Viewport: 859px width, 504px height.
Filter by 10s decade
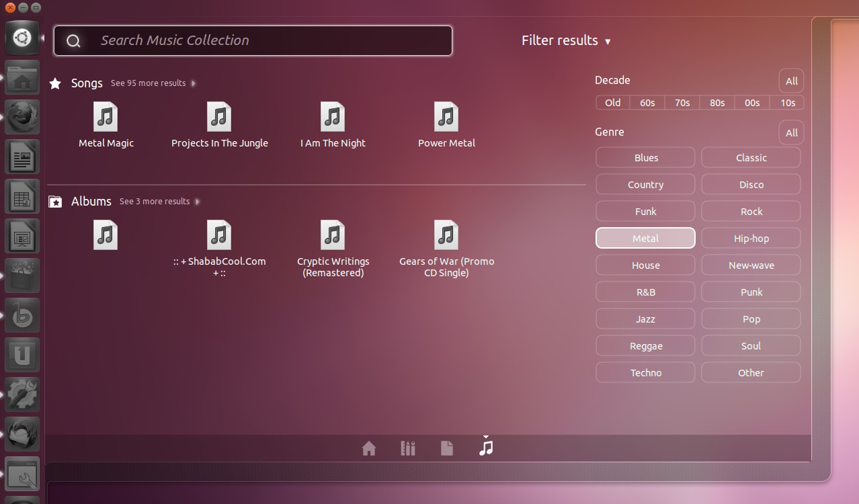coord(787,103)
